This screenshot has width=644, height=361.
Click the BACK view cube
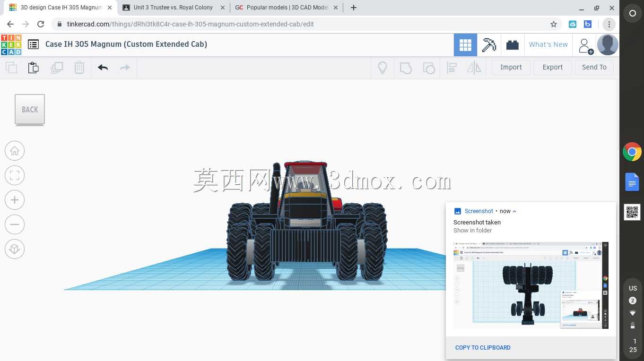(x=30, y=110)
